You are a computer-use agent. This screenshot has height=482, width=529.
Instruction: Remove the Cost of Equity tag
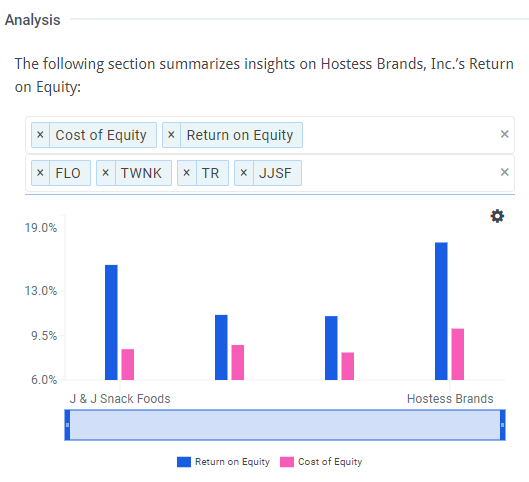tap(40, 135)
